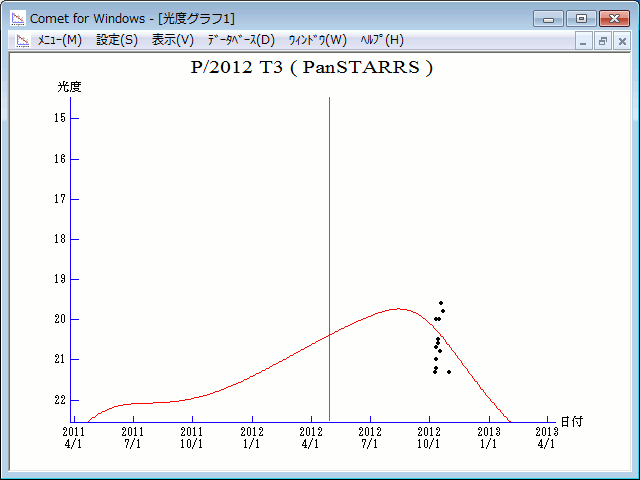Click the P/2012 T3 ( PanSTARRS ) graph title
The image size is (640, 480).
(x=312, y=68)
